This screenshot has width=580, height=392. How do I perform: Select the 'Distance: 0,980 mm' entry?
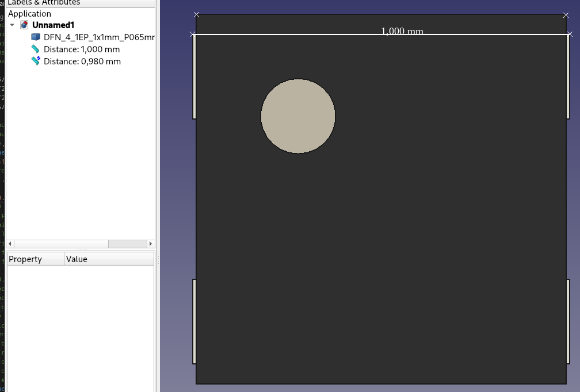coord(82,62)
